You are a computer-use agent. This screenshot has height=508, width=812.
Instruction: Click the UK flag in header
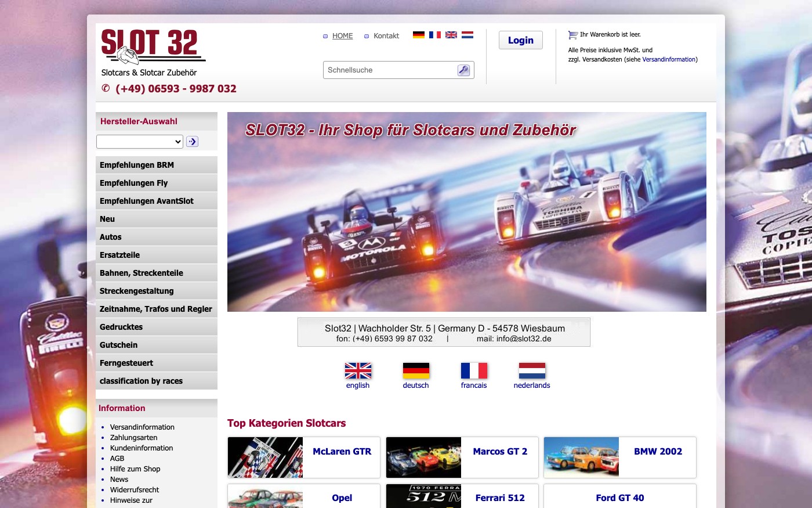click(x=451, y=35)
